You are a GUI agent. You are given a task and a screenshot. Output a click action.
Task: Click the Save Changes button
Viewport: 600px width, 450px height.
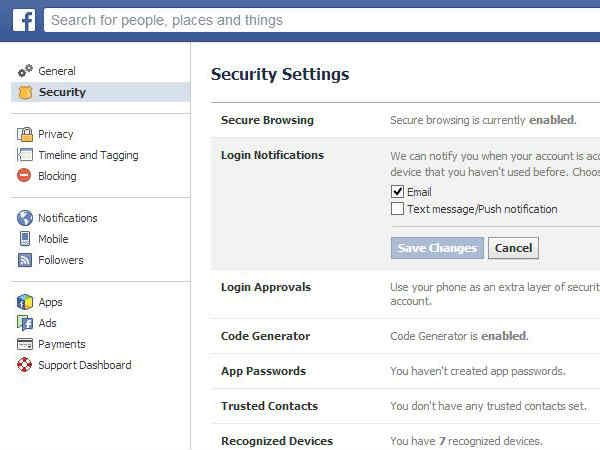[437, 248]
